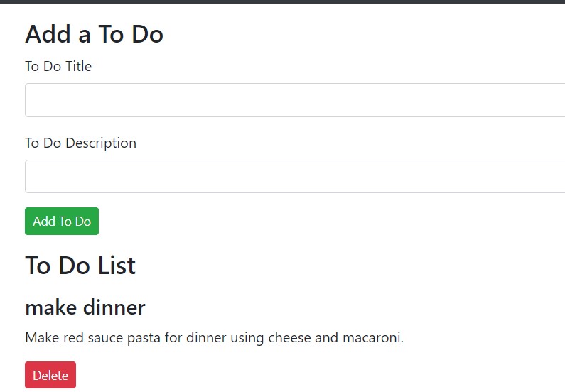Focus the To Do Description input field

[x=295, y=176]
